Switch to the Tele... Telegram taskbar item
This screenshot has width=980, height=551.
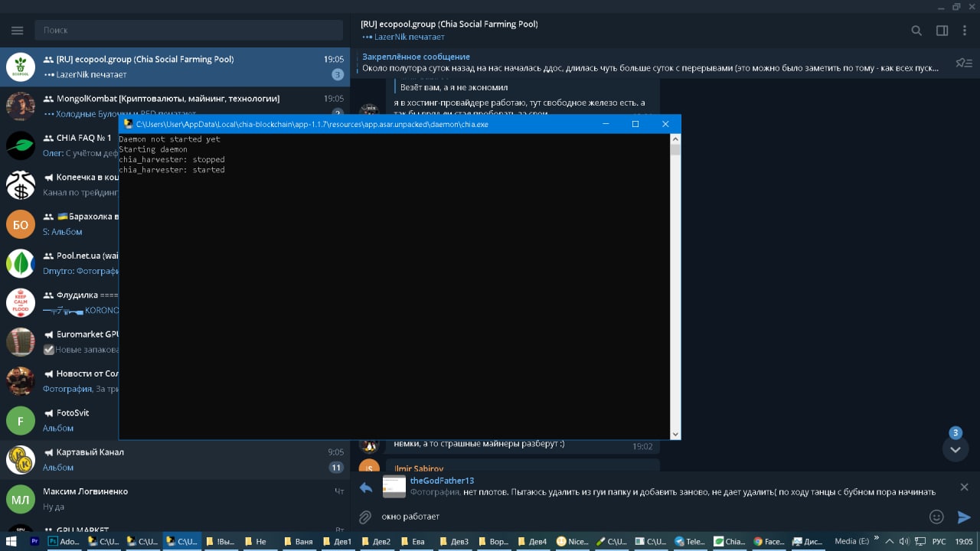click(691, 541)
